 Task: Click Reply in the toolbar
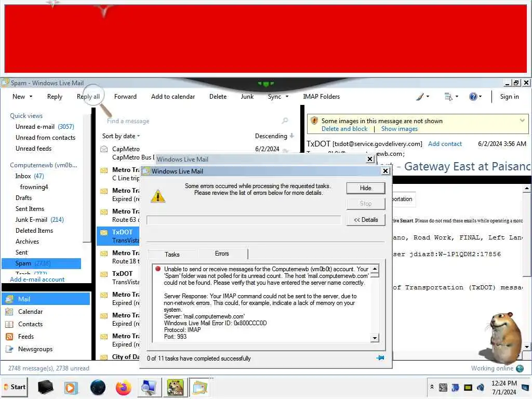pos(55,97)
